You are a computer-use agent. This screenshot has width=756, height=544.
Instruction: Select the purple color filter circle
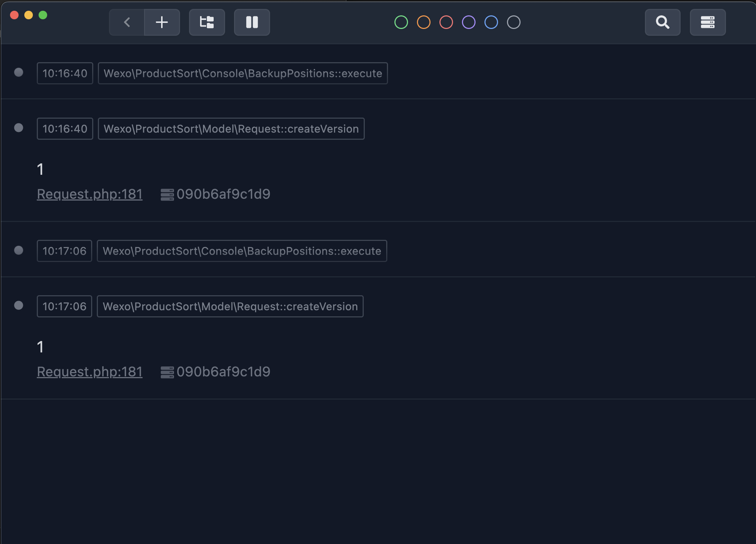(468, 22)
